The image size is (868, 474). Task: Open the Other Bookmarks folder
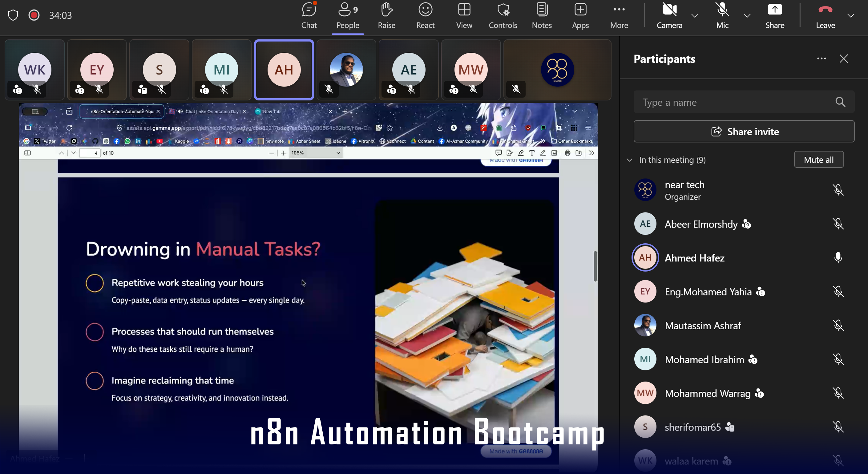click(572, 141)
